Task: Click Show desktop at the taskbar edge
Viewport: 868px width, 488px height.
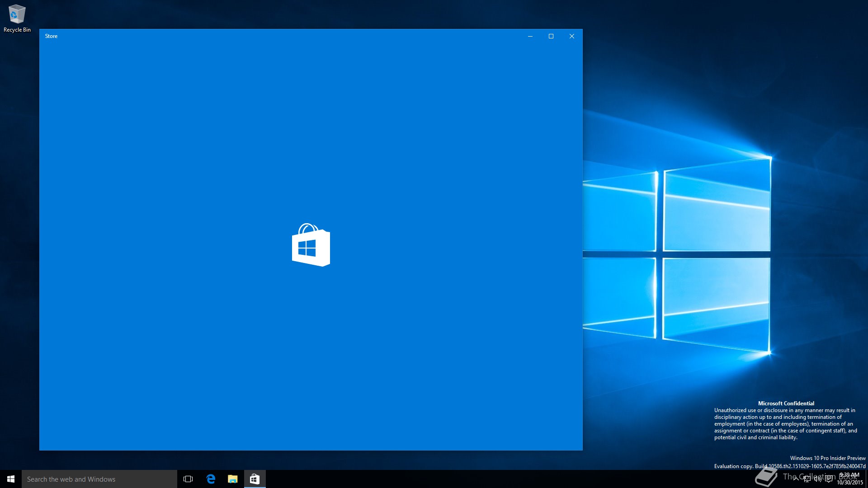Action: pos(867,479)
